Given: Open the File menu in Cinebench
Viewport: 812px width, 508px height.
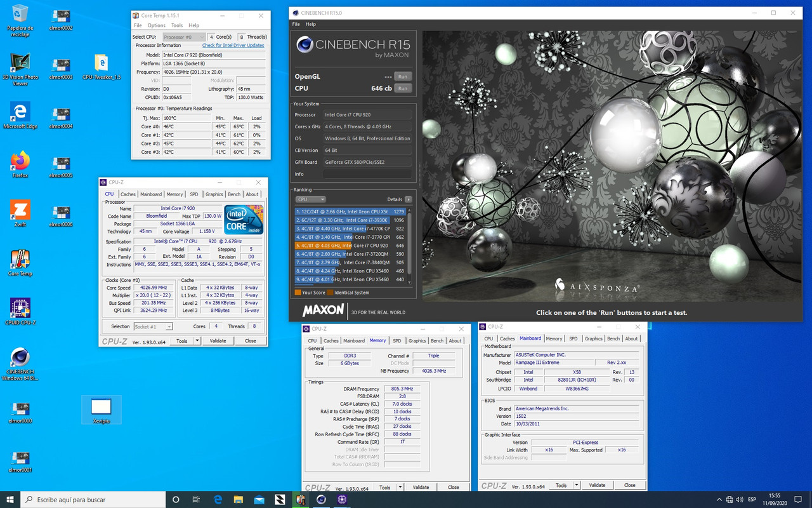Looking at the screenshot, I should tap(296, 24).
